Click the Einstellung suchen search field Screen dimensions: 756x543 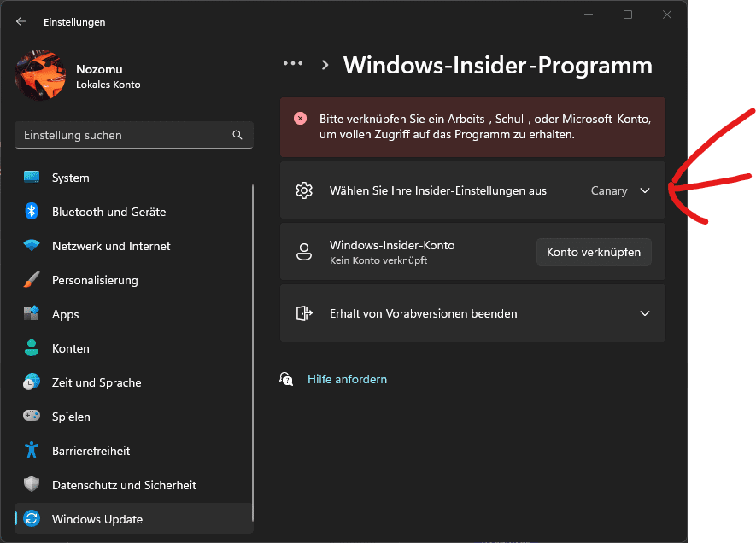tap(134, 135)
